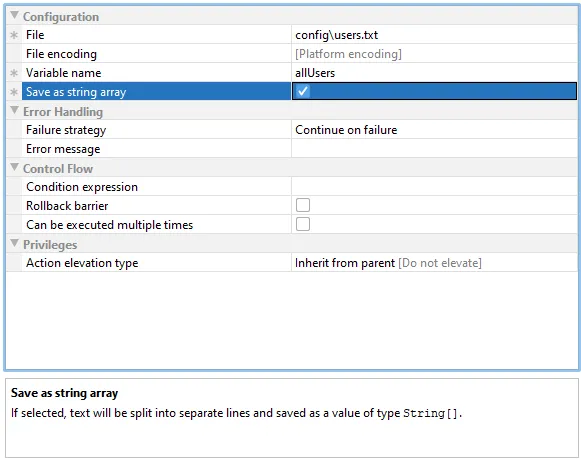Select the Action elevation type label

point(82,263)
